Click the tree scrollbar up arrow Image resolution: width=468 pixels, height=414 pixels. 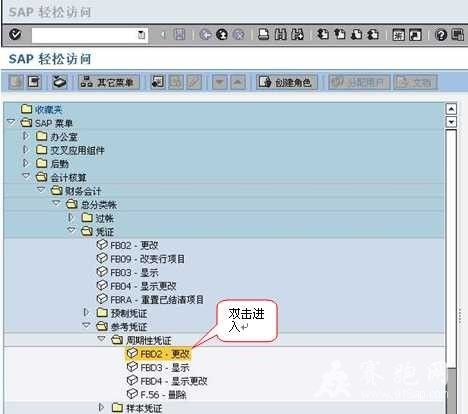pos(451,109)
